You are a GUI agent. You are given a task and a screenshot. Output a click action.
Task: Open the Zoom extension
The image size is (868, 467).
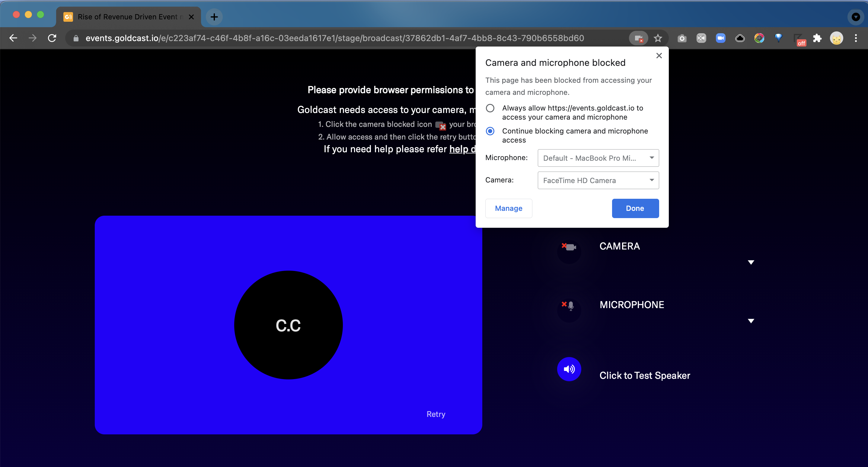click(x=720, y=38)
